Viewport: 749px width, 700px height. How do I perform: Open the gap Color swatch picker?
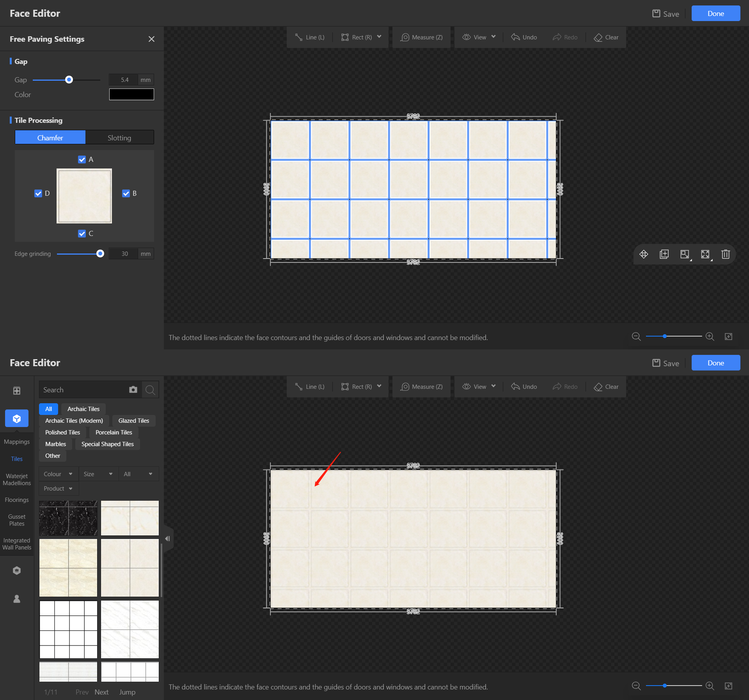click(x=131, y=94)
